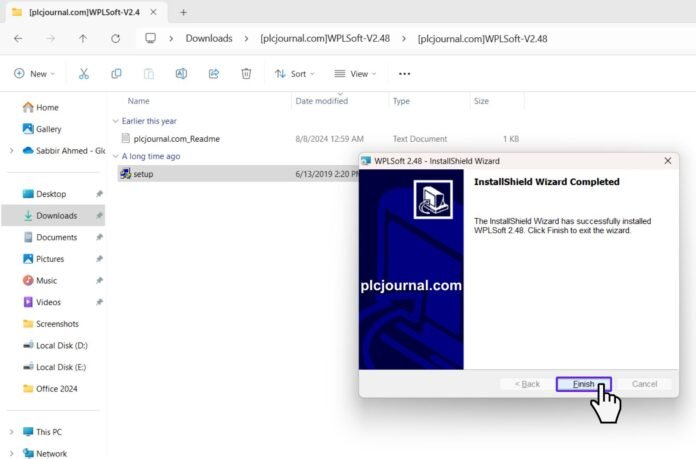
Task: Open a new File Explorer tab
Action: coord(183,12)
